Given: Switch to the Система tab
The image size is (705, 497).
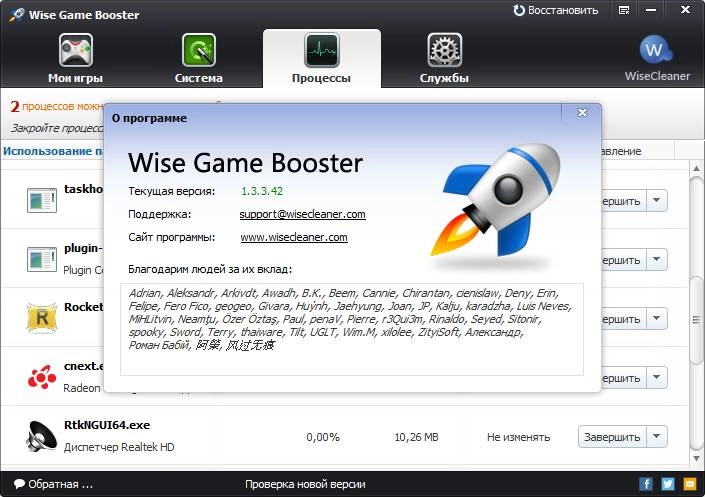Looking at the screenshot, I should [198, 58].
